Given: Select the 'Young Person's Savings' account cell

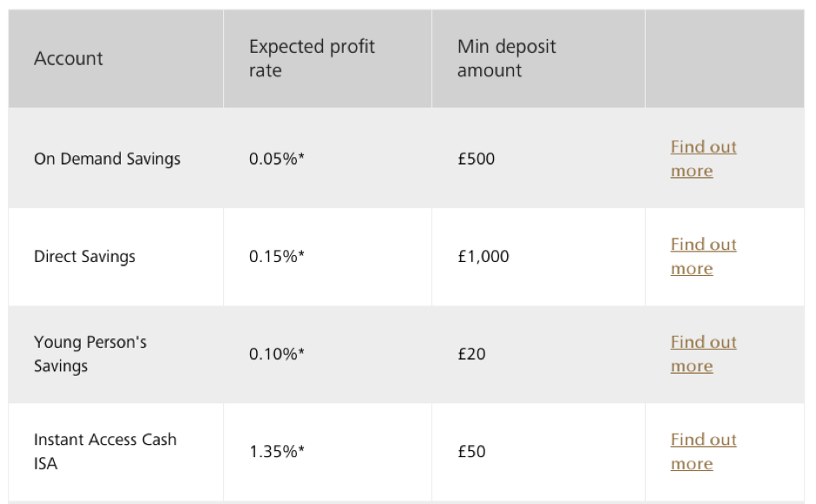Looking at the screenshot, I should pyautogui.click(x=90, y=354).
